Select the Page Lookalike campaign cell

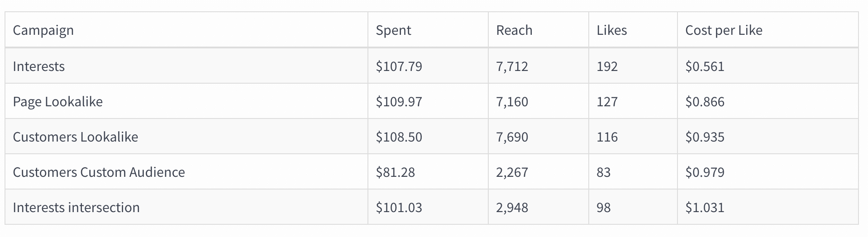tap(57, 102)
